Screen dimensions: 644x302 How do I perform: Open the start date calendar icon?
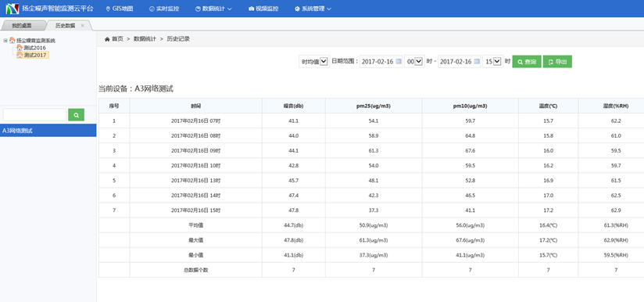pyautogui.click(x=398, y=62)
